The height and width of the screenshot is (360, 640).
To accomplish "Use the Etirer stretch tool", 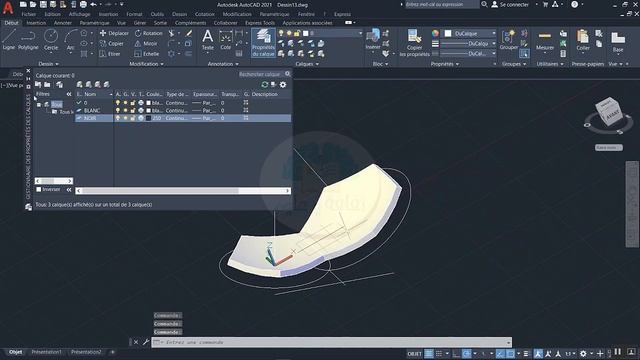I will pos(110,53).
